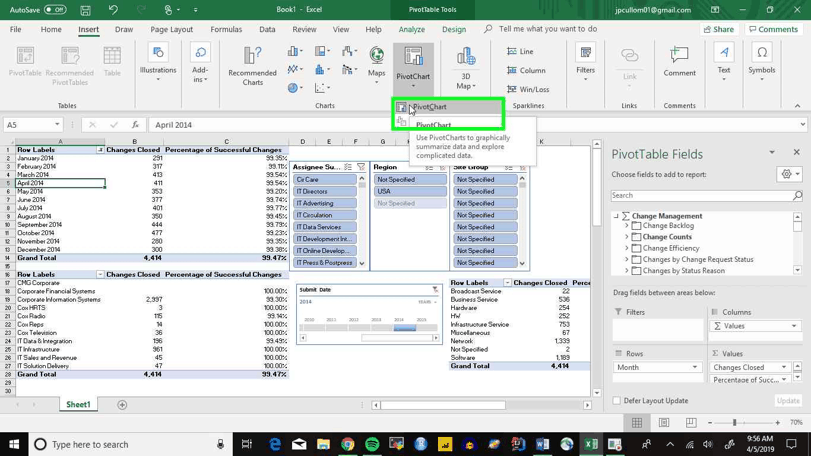Click the Windows Start button

click(x=14, y=444)
